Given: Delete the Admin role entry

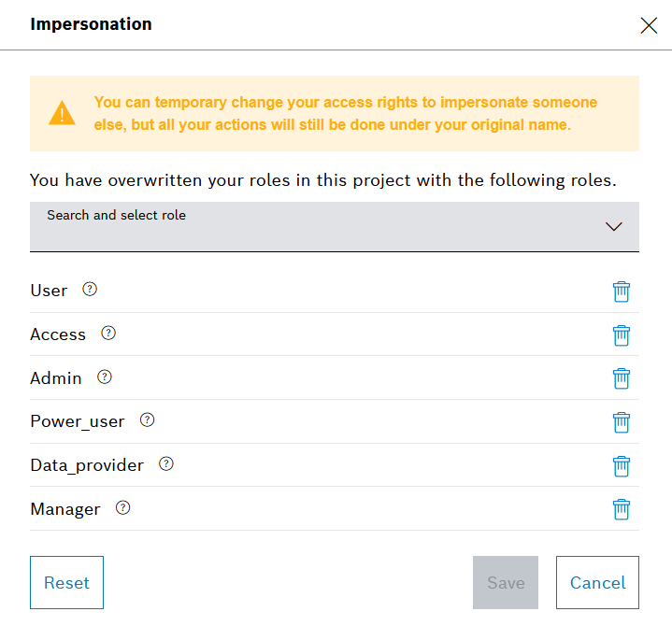Looking at the screenshot, I should pos(622,378).
